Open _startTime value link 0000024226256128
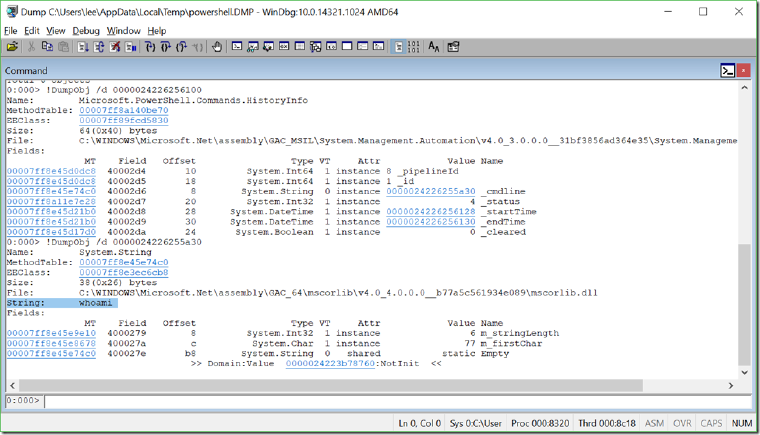Viewport: 760px width, 435px height. [431, 212]
